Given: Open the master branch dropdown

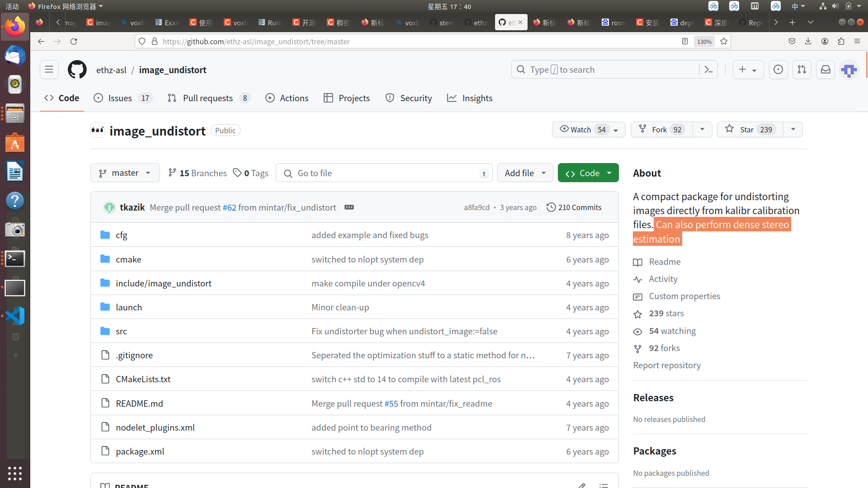Looking at the screenshot, I should [125, 173].
